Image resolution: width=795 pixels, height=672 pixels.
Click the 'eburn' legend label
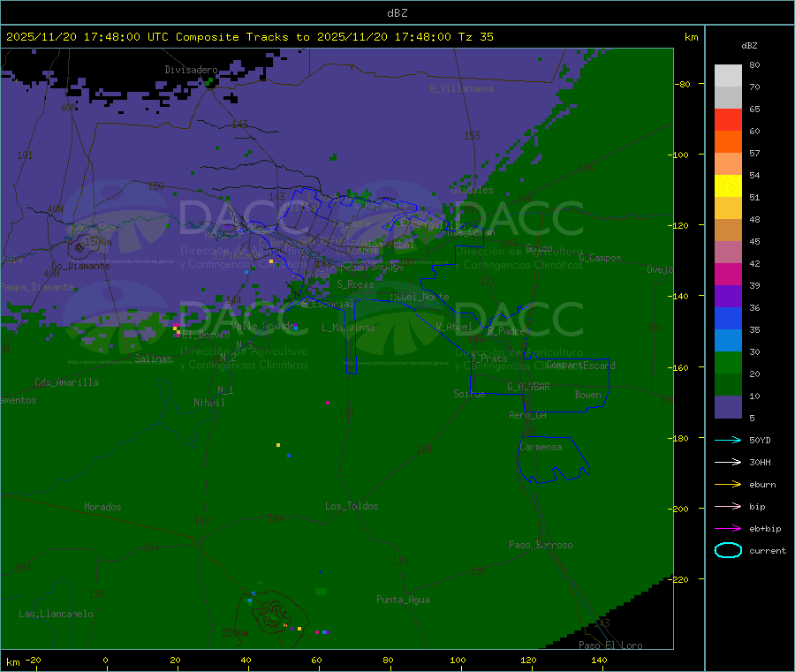pyautogui.click(x=762, y=485)
